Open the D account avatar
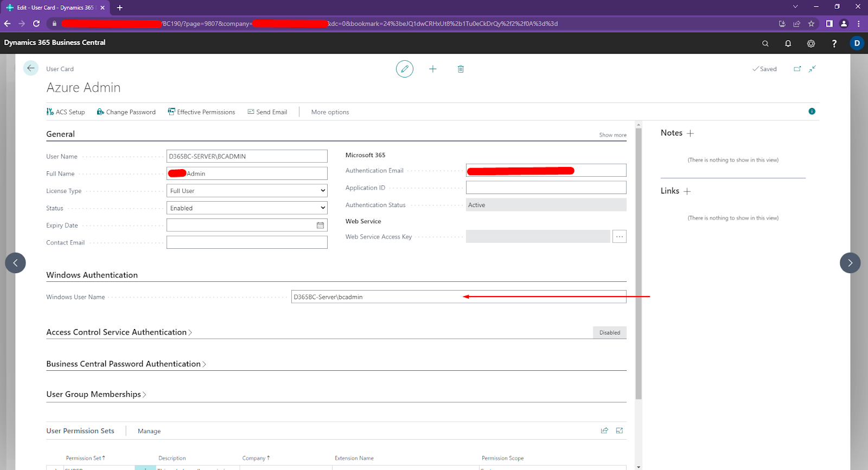This screenshot has height=470, width=868. 857,43
